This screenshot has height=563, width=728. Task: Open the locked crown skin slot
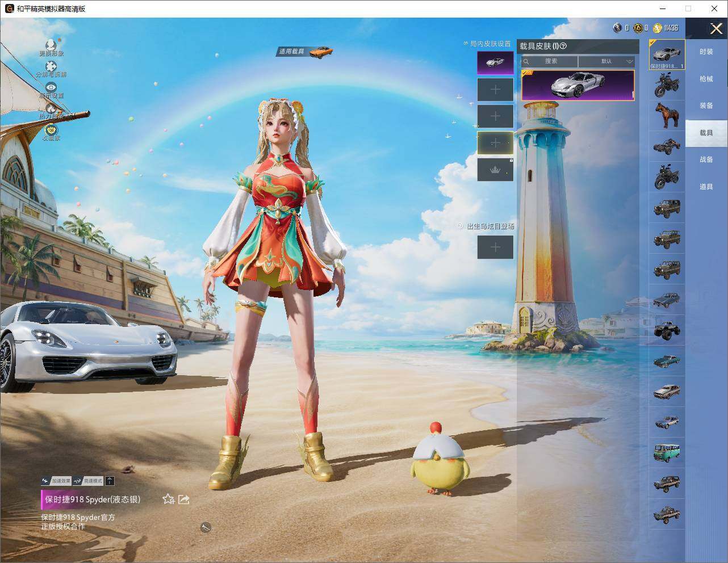coord(495,170)
